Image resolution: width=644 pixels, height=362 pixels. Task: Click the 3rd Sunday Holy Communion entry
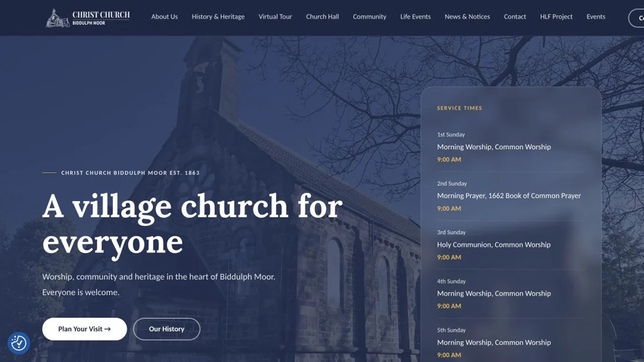(x=494, y=245)
